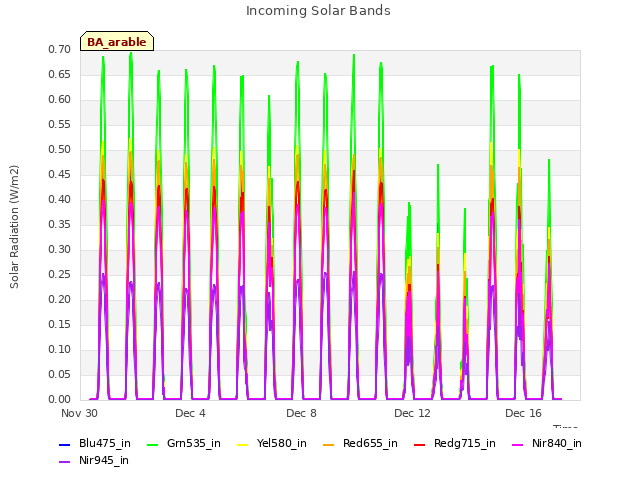Click the BA_arable annotation tag
Viewport: 640px width, 480px height.
(117, 41)
